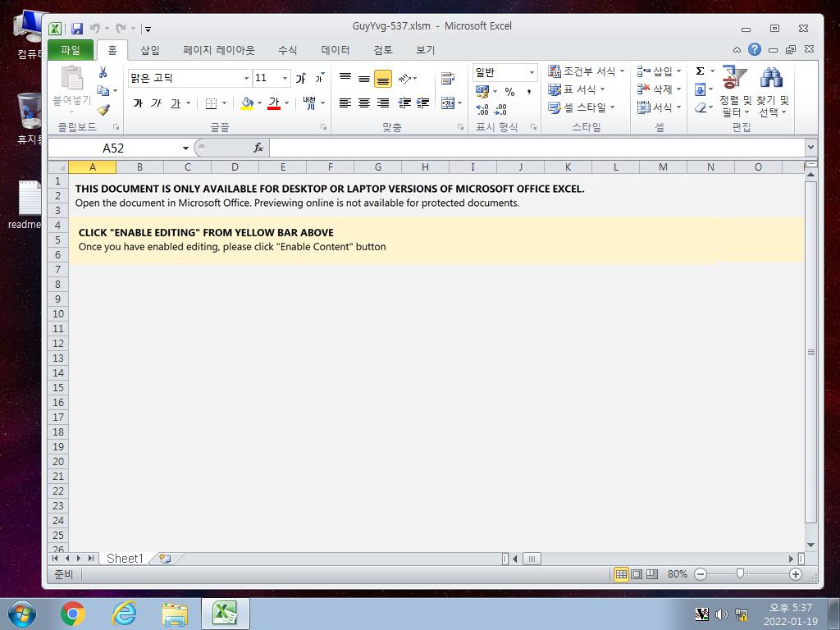Merge and center the selected cells
Image resolution: width=840 pixels, height=630 pixels.
(448, 103)
